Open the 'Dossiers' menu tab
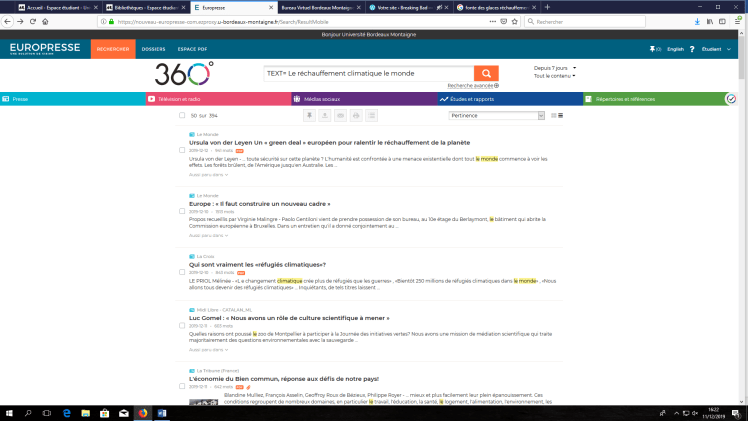Image resolution: width=748 pixels, height=421 pixels. coord(153,48)
